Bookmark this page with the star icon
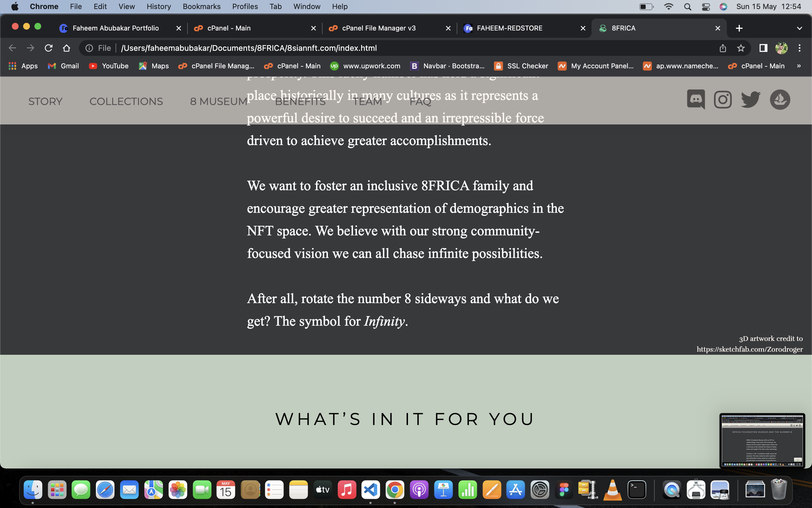812x508 pixels. [741, 48]
